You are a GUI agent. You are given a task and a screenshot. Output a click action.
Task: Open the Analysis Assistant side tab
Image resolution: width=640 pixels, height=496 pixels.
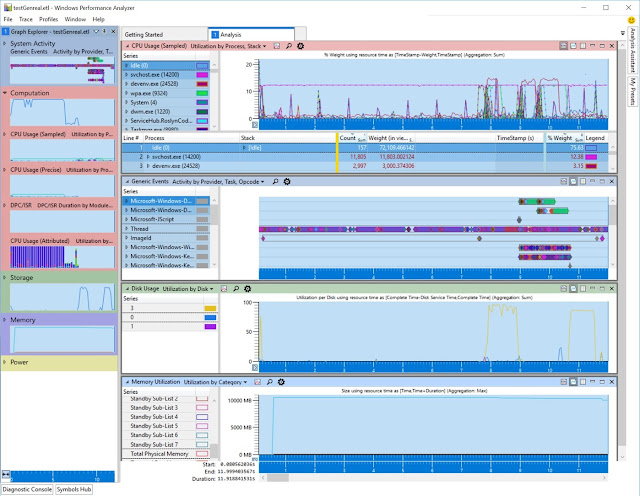point(633,50)
